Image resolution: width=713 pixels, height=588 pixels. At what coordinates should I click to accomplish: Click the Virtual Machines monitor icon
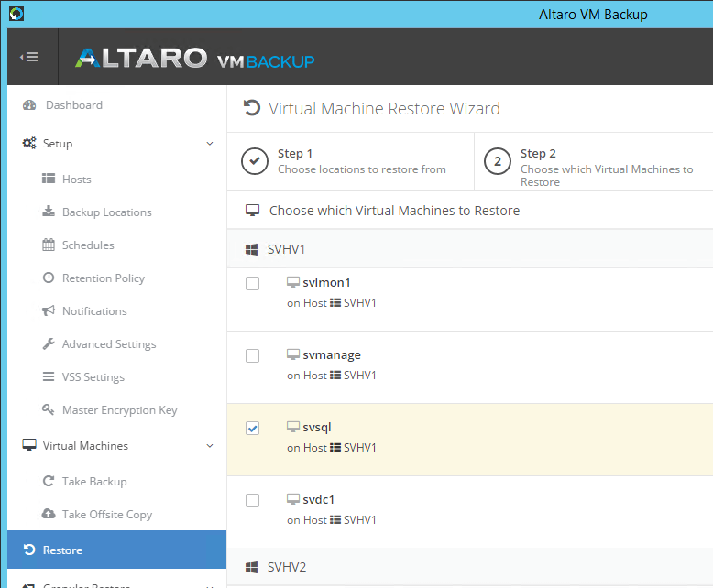[x=29, y=445]
